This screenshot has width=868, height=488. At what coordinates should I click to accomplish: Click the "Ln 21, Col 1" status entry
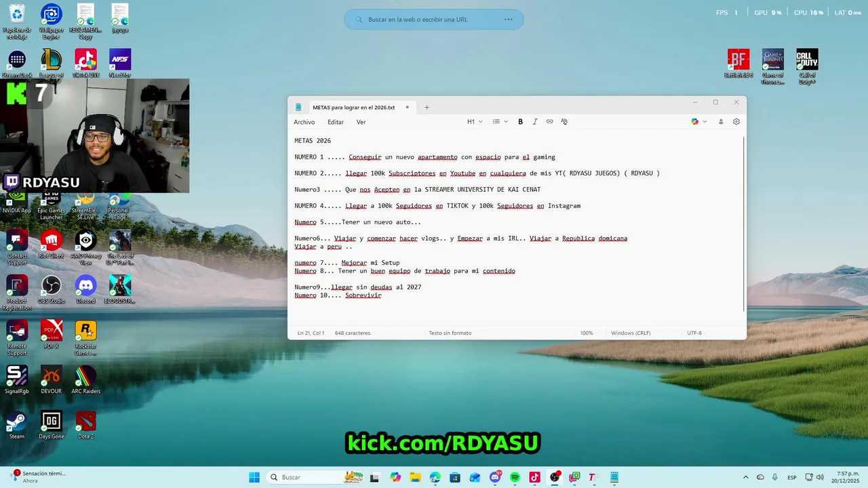tap(311, 333)
